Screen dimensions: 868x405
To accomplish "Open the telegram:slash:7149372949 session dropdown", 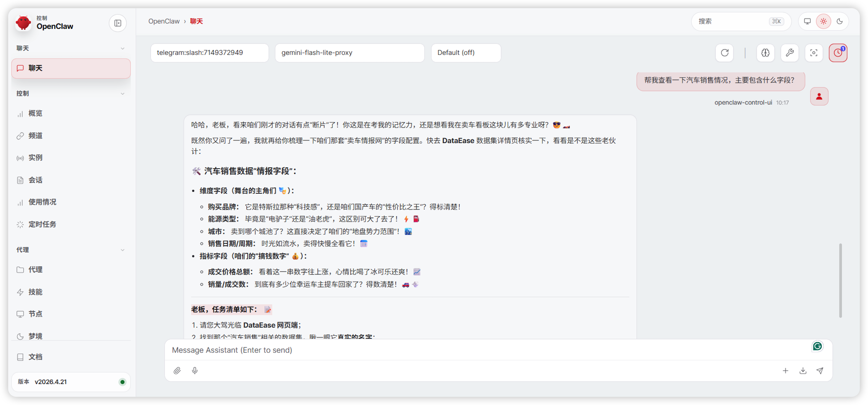I will tap(210, 53).
